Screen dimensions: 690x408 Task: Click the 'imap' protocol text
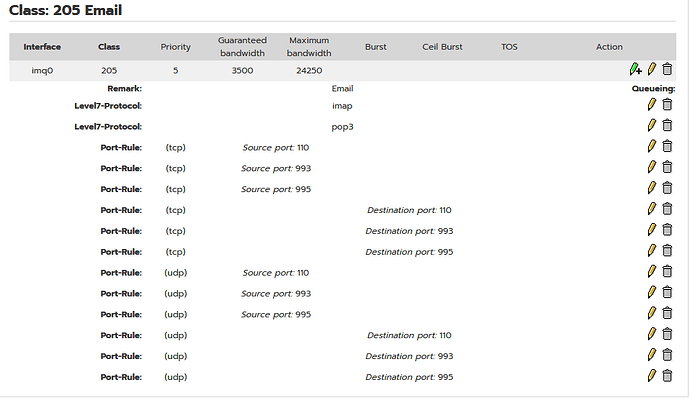(342, 106)
